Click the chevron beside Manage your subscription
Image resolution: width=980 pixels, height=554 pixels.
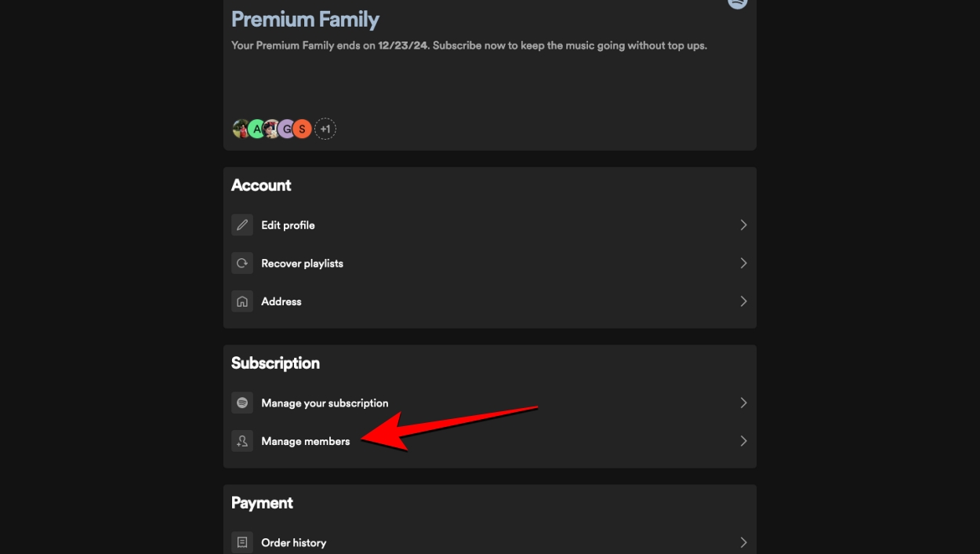[x=743, y=403]
